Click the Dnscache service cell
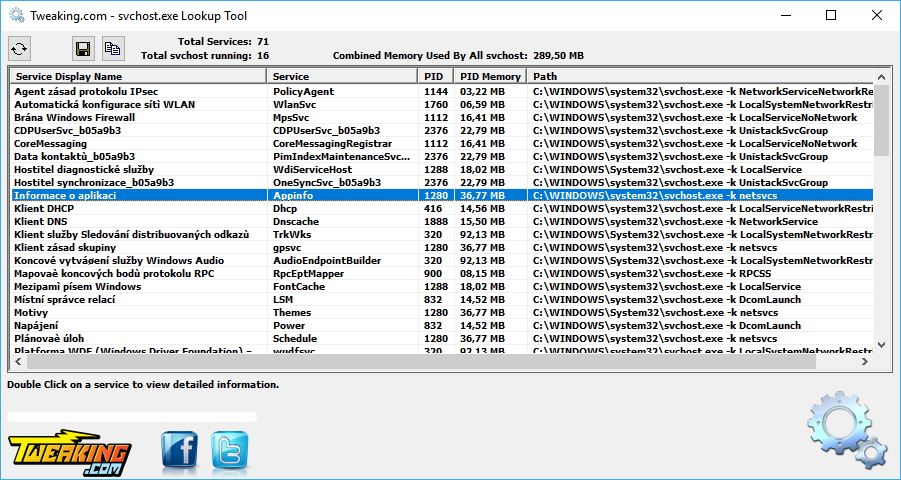 coord(296,221)
